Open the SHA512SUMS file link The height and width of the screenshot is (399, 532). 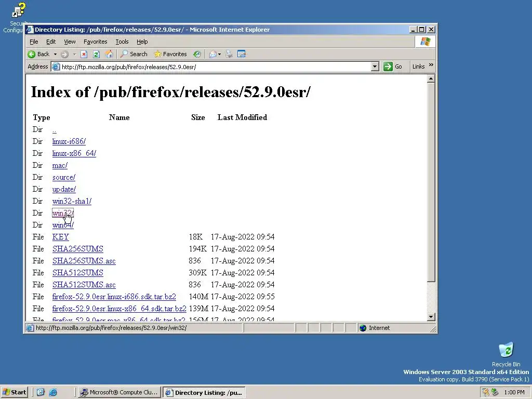click(78, 273)
